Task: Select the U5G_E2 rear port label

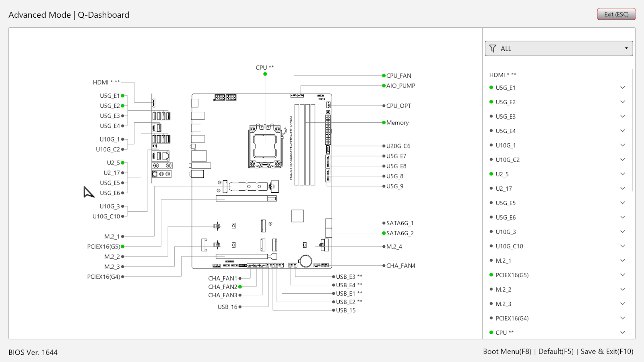Action: pos(110,106)
